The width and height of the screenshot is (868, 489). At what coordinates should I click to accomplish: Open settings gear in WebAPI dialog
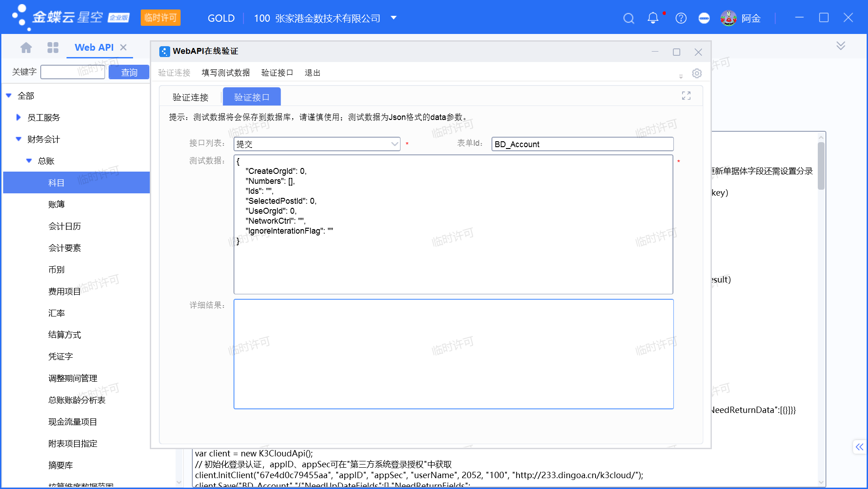pyautogui.click(x=697, y=73)
